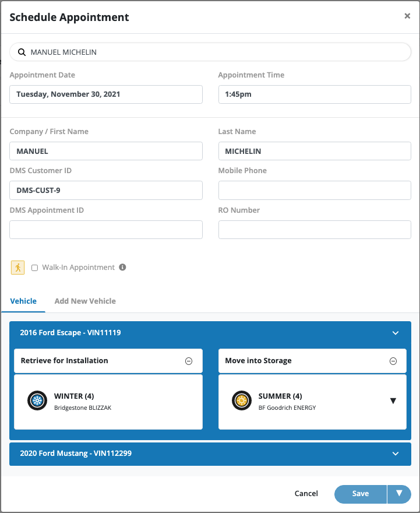
Task: Click the Cancel button
Action: pos(306,493)
